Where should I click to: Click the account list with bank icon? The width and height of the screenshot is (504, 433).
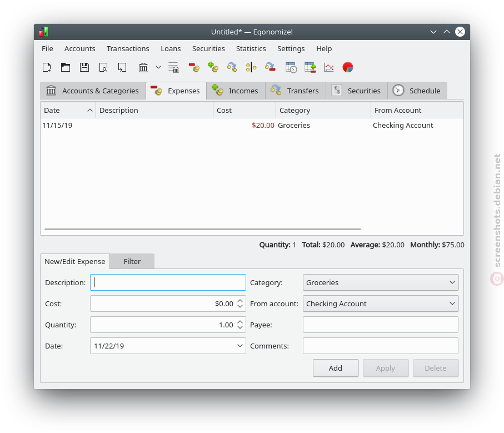[173, 67]
